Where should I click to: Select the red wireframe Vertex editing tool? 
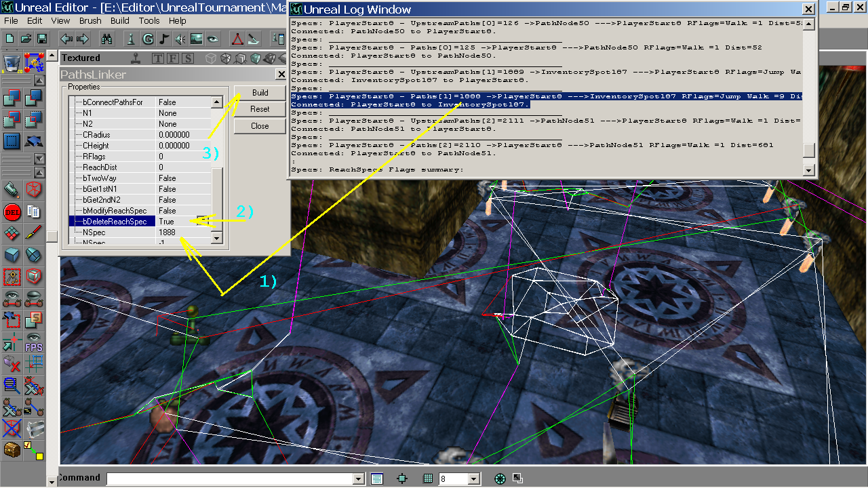pyautogui.click(x=34, y=189)
